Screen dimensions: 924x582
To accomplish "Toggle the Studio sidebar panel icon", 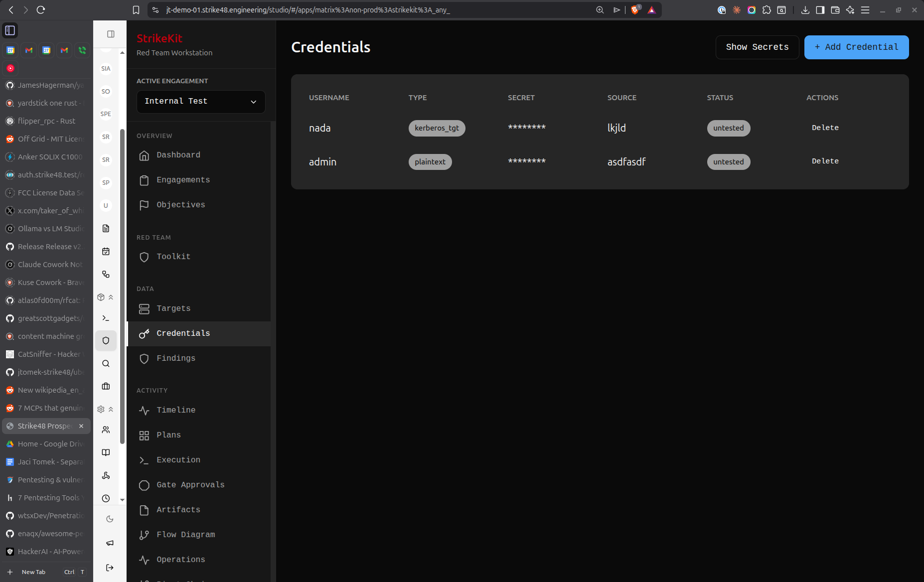I will click(111, 34).
